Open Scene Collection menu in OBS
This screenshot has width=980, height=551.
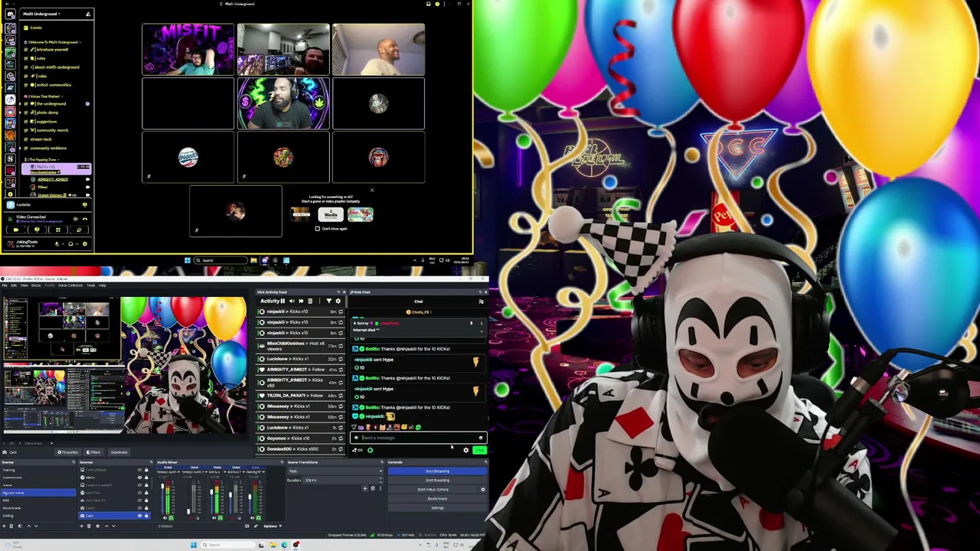point(70,285)
